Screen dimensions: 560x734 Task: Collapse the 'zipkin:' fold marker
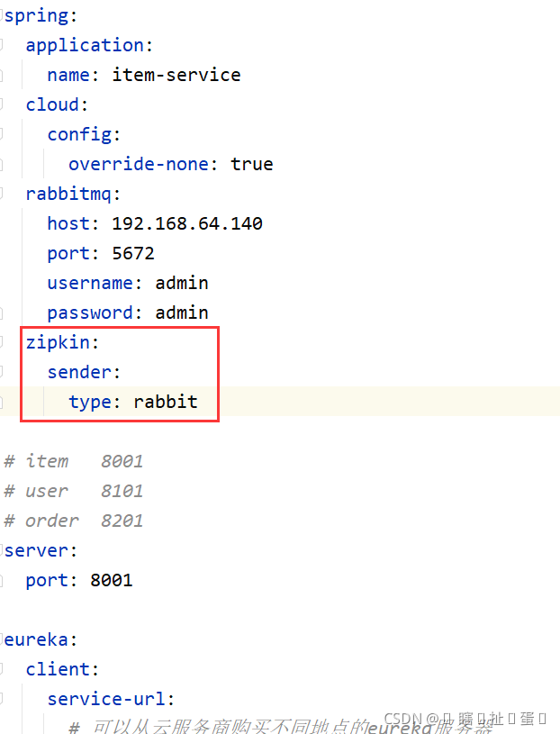pos(2,341)
